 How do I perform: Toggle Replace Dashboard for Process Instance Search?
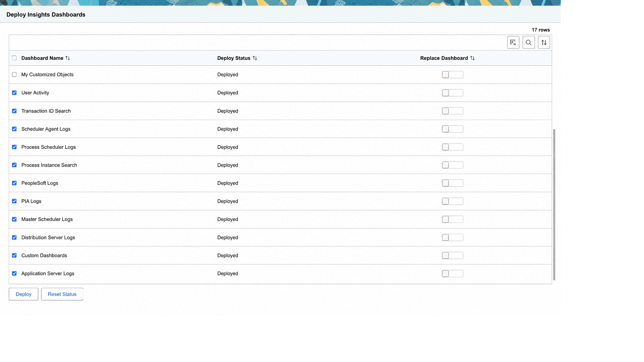[x=452, y=165]
